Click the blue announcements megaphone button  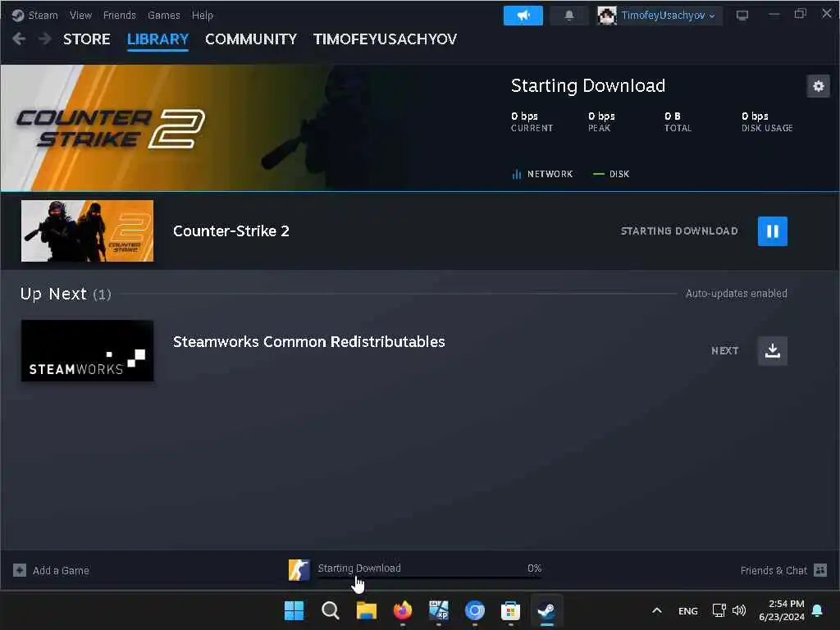coord(523,16)
